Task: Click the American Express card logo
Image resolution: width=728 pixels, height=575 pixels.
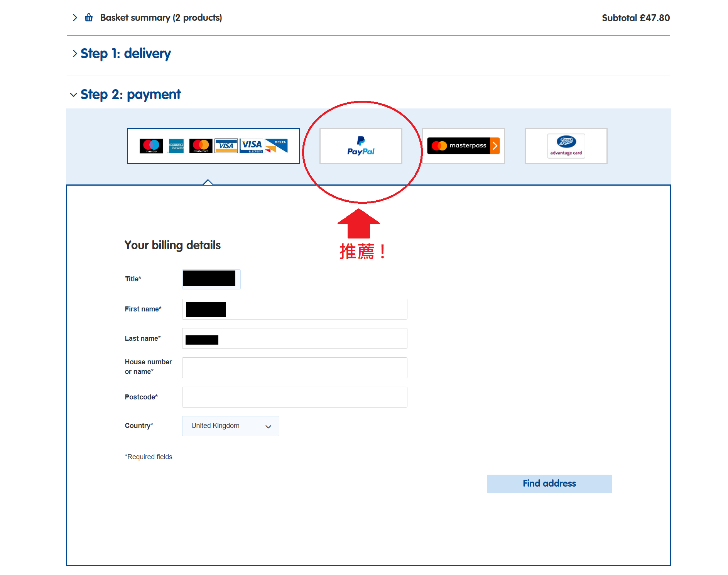Action: 176,146
